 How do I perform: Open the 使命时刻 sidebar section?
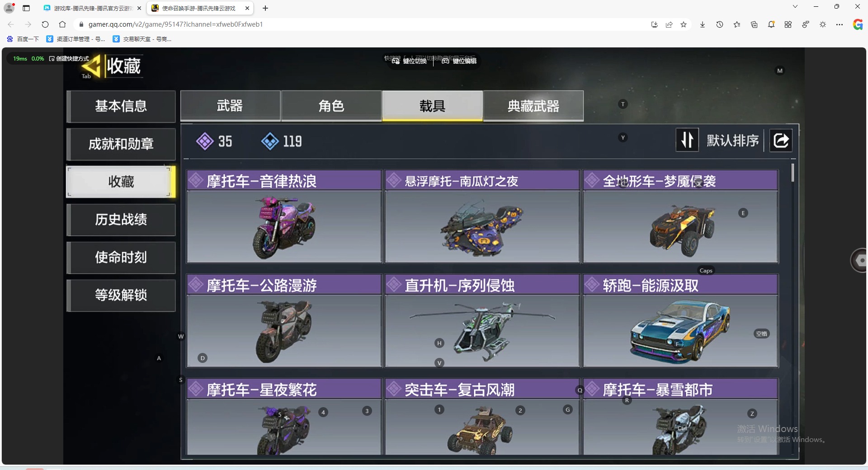[121, 258]
